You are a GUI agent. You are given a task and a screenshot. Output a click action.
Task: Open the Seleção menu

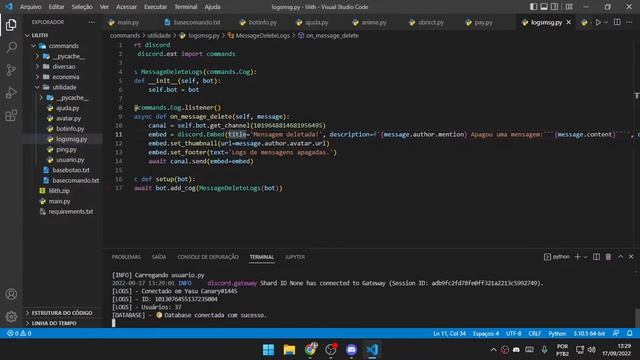pos(82,7)
